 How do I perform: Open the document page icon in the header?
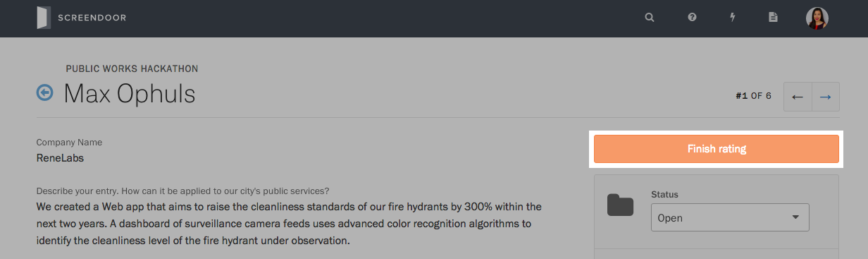pos(774,18)
